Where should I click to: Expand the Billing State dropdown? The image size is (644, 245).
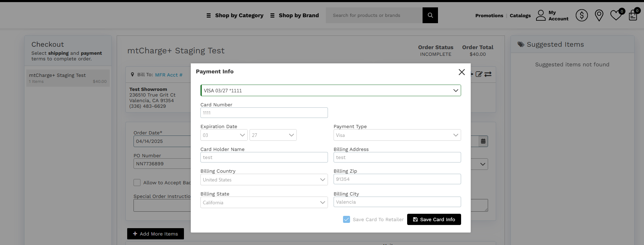[264, 203]
